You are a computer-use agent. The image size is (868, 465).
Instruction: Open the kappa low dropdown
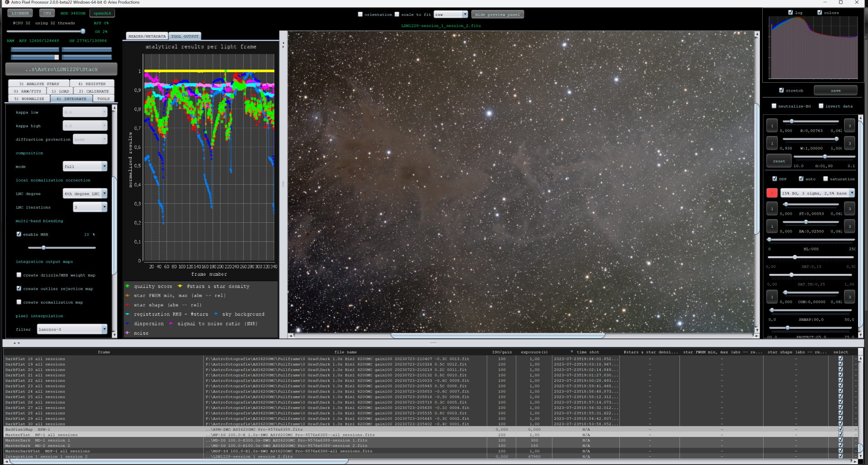85,112
